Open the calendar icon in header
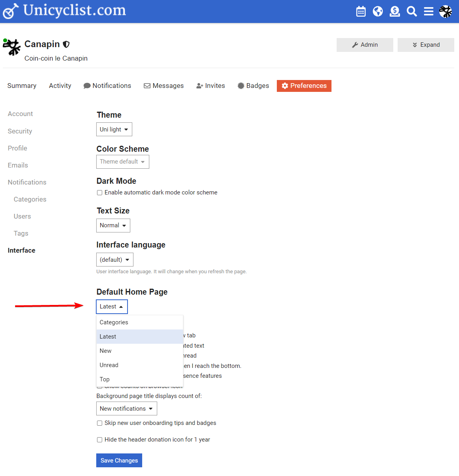The image size is (459, 476). pos(361,11)
